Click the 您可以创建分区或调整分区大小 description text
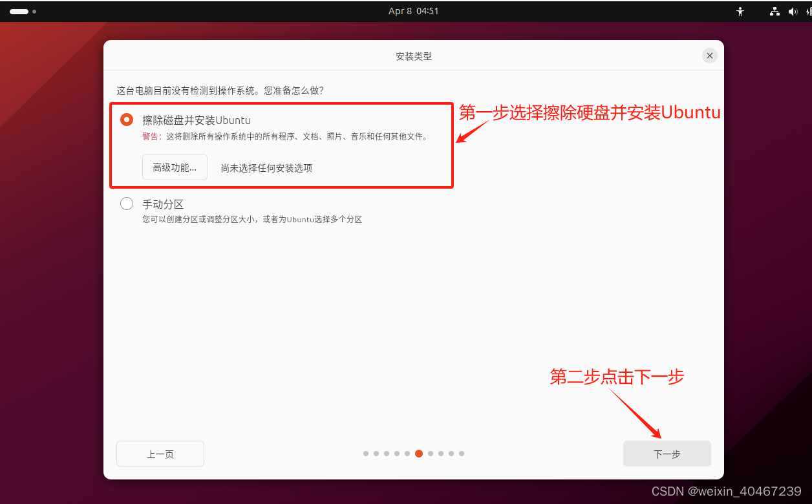This screenshot has width=812, height=504. [252, 220]
